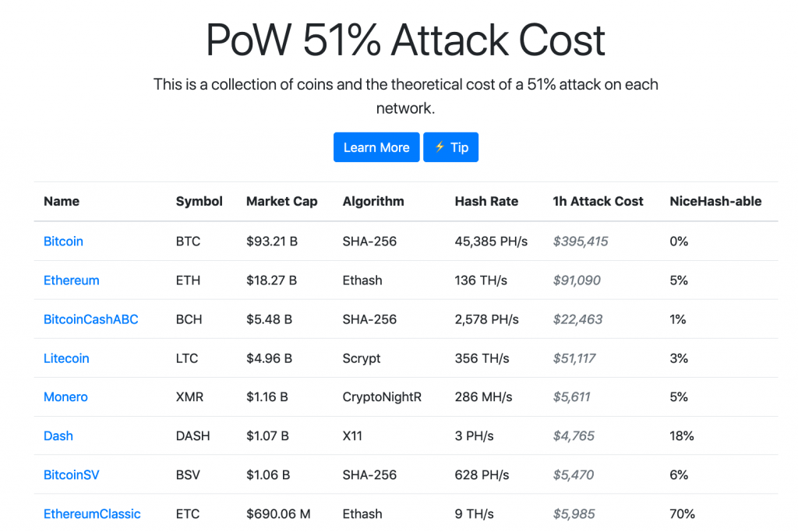Click the 1h Attack Cost header
The width and height of the screenshot is (798, 532).
598,201
